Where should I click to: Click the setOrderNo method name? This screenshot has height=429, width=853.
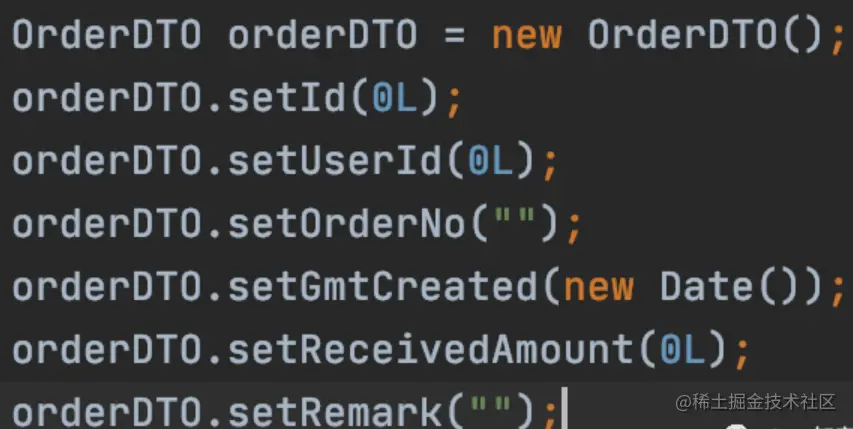[x=347, y=225]
